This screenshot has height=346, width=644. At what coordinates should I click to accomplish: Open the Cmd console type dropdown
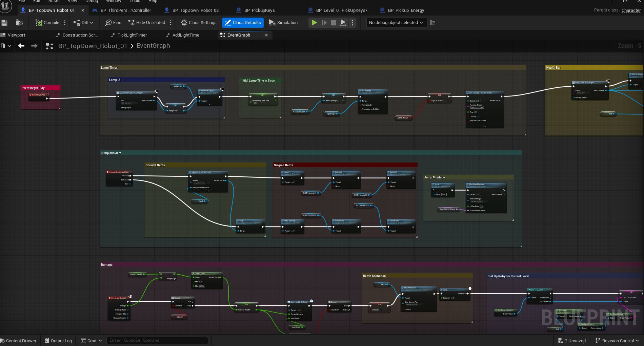tap(100, 341)
